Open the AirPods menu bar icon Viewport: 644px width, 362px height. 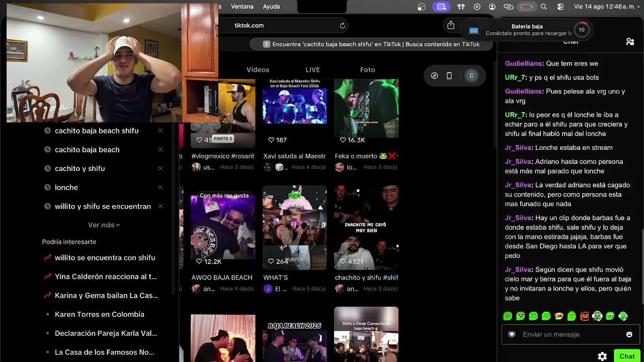pos(461,7)
